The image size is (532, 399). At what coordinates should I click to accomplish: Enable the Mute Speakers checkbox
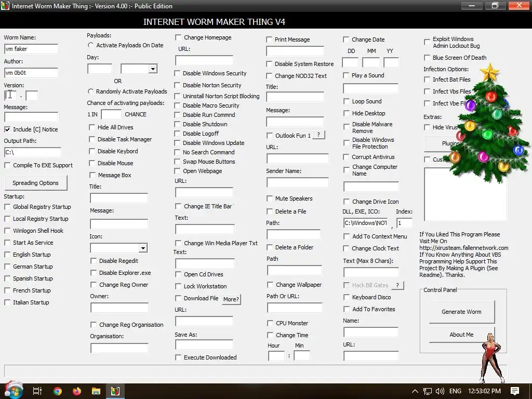(x=270, y=198)
